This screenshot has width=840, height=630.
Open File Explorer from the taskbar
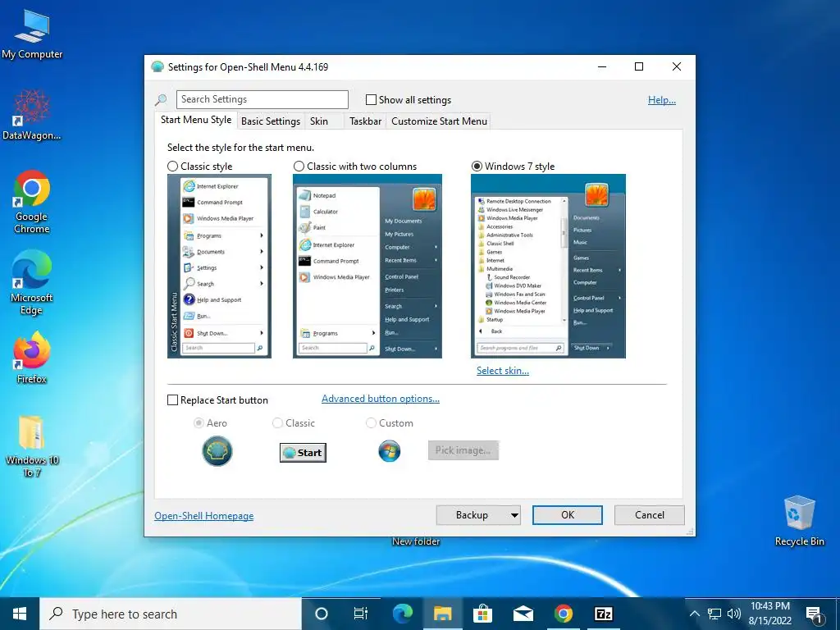click(x=442, y=614)
